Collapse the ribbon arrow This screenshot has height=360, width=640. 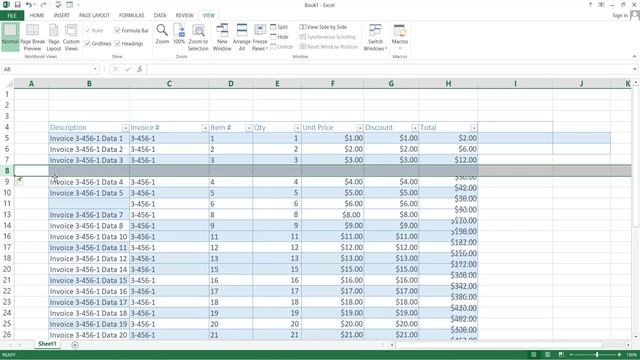click(634, 57)
